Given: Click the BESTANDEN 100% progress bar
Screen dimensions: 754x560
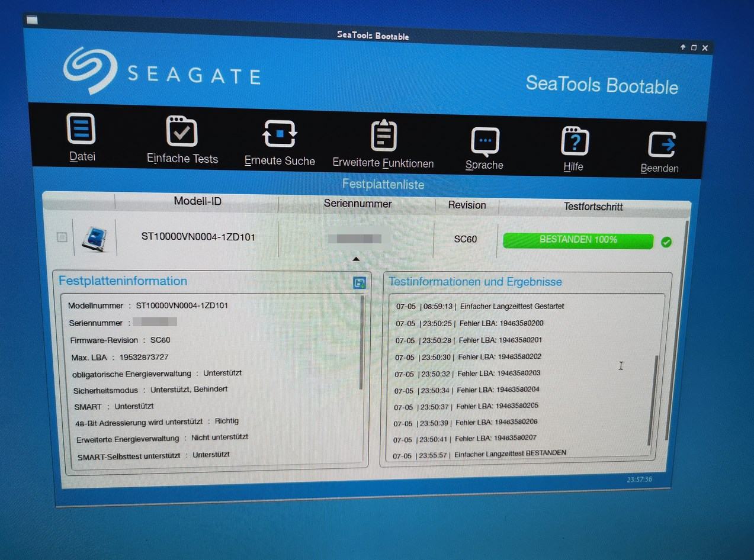Looking at the screenshot, I should (578, 240).
